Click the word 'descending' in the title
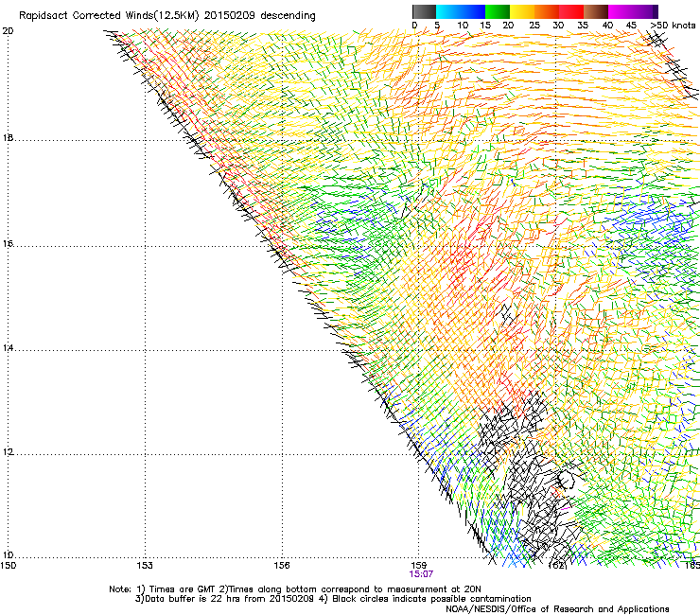 tap(288, 16)
